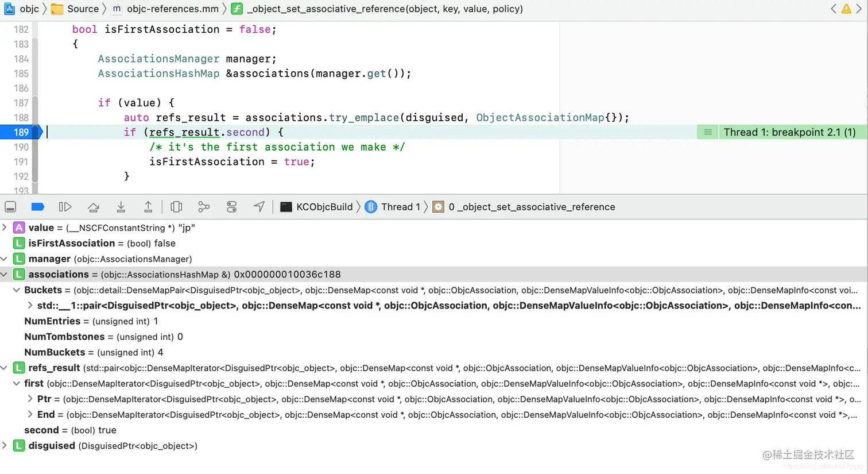The image size is (868, 474).
Task: Select the NumBuckets value row
Action: 434,352
